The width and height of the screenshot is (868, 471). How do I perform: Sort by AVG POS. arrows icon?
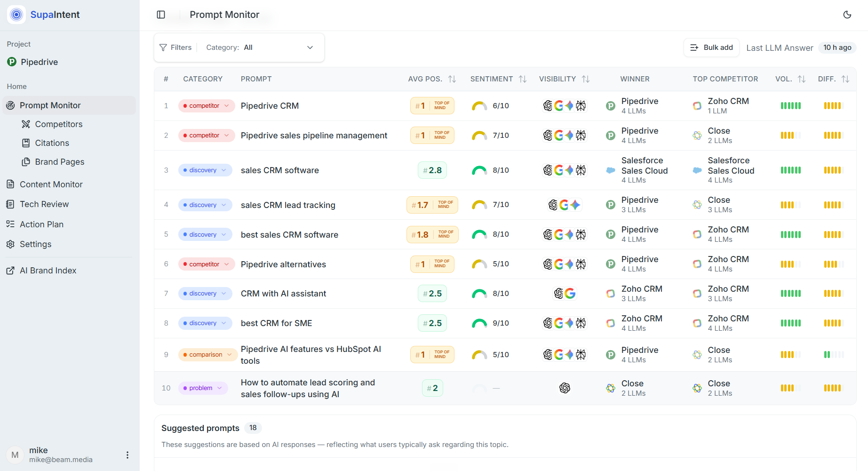coord(452,79)
